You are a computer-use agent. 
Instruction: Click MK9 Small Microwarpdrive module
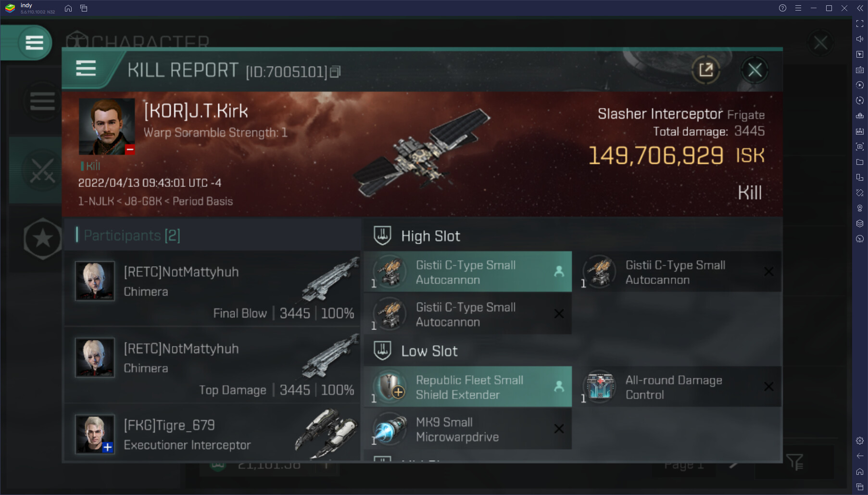[x=468, y=429]
